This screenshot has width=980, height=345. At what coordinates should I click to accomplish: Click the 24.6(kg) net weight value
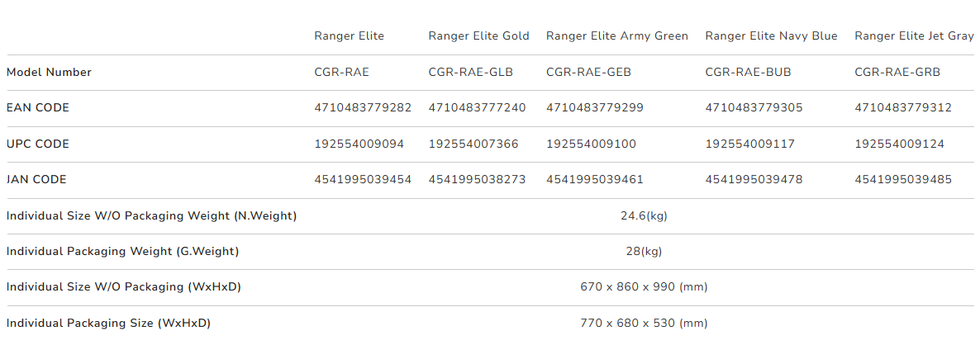[x=644, y=216]
